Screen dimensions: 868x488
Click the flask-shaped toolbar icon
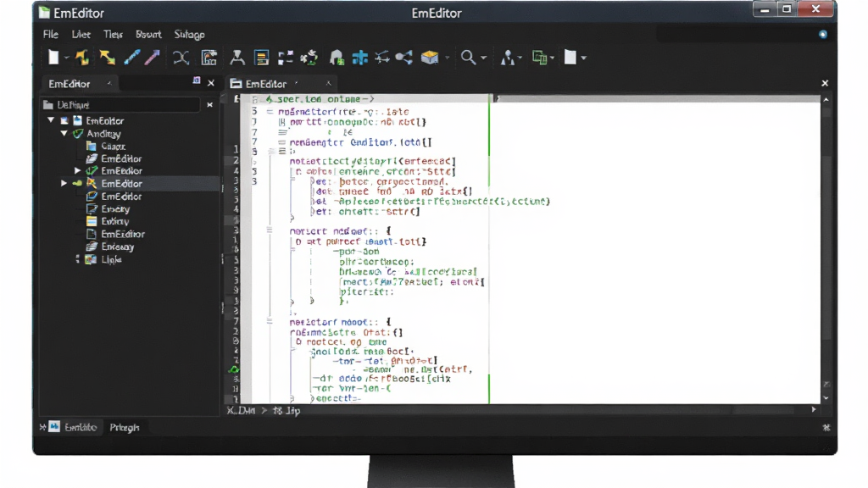coord(237,58)
